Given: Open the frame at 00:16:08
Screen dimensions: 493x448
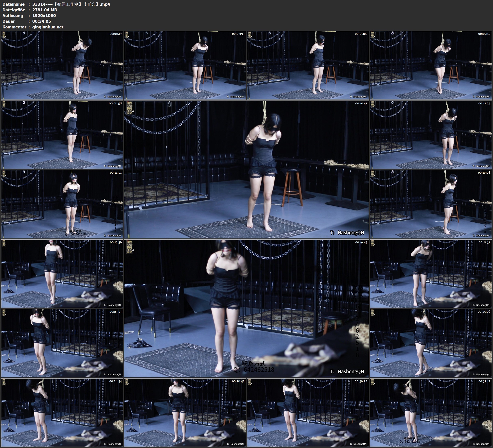Looking at the screenshot, I should coord(431,204).
